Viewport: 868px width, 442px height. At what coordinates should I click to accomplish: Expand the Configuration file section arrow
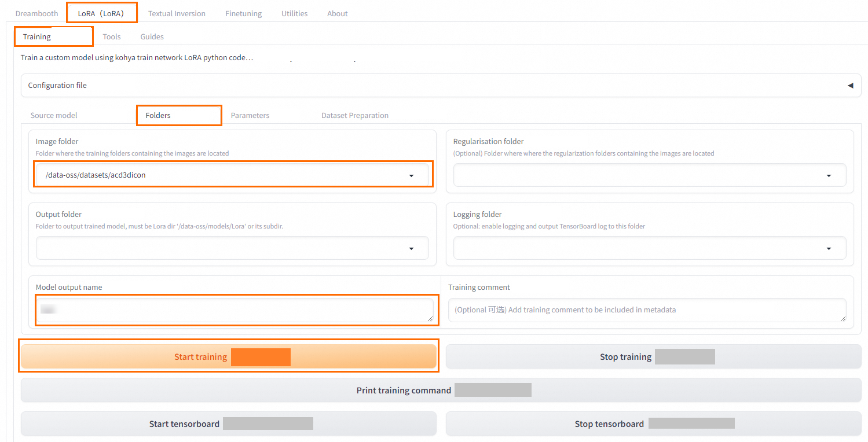(850, 85)
